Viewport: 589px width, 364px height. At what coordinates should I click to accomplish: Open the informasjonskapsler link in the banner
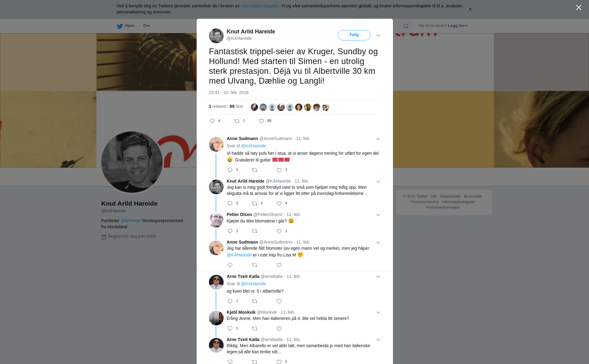260,6
